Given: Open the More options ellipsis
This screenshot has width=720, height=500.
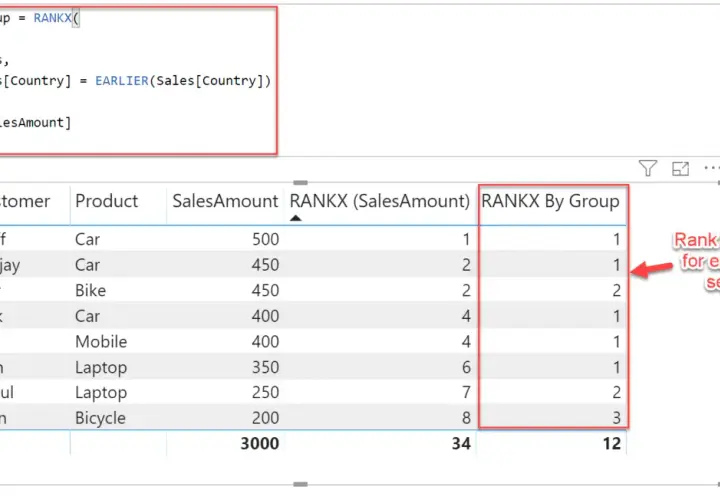Looking at the screenshot, I should pos(712,168).
